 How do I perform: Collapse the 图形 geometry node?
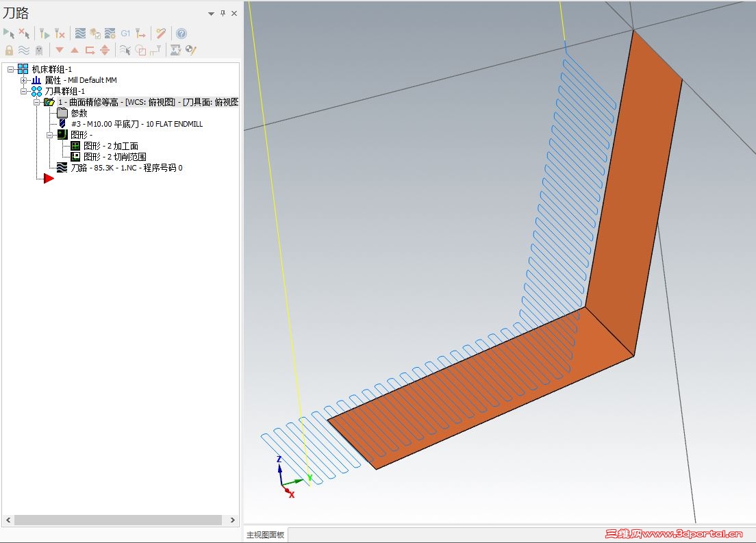49,135
